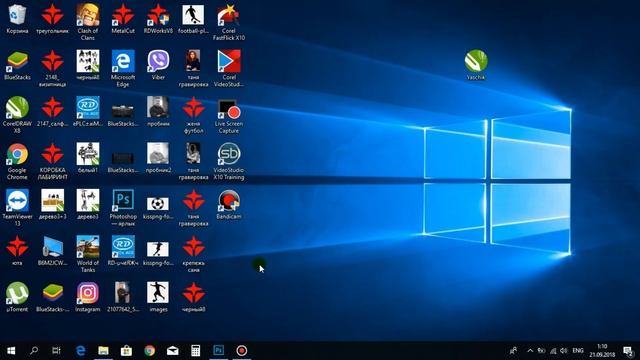Screen dimensions: 640x360
Task: Open Microsoft Store on the taskbar
Action: pyautogui.click(x=126, y=351)
